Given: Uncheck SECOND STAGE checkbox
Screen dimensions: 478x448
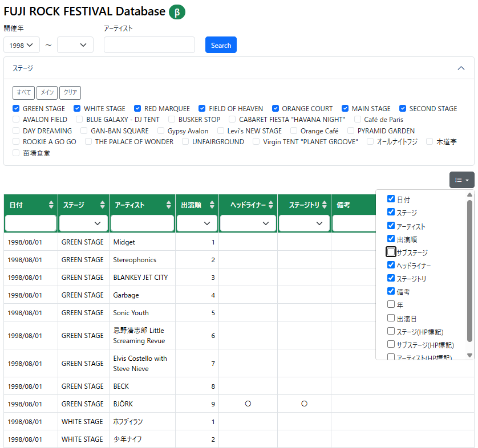Looking at the screenshot, I should [x=403, y=108].
